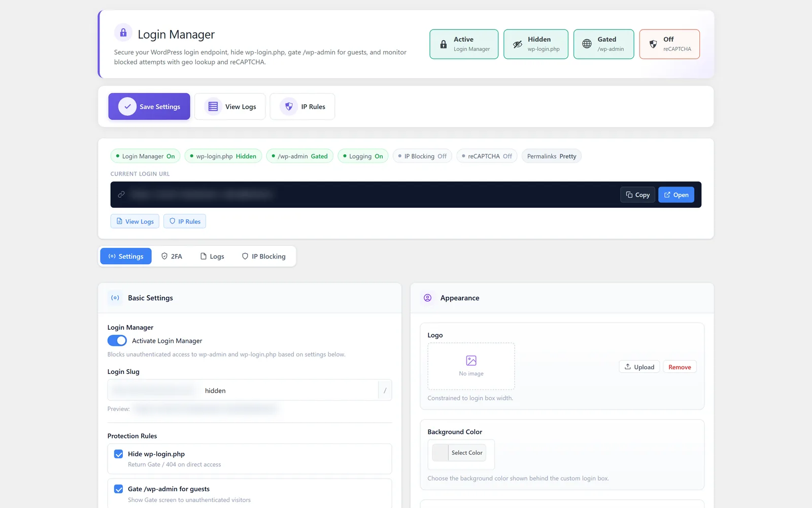Click the CURRENT LOGIN URL label
Screen dimensions: 812x508
(140, 174)
